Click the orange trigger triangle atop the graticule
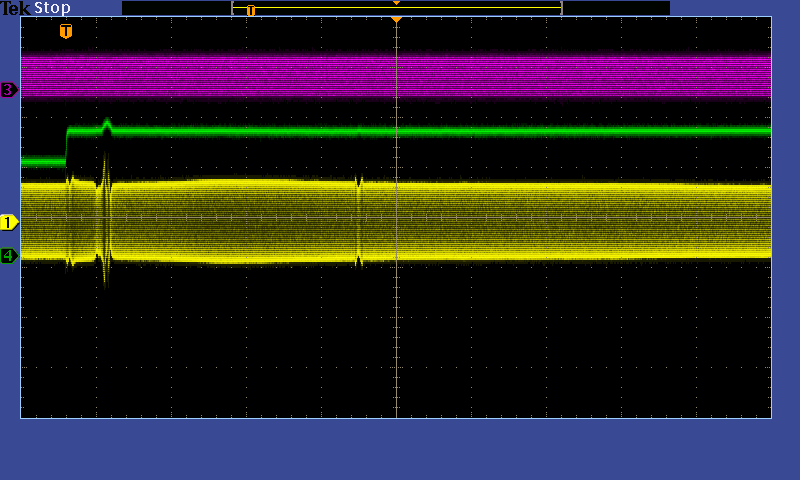 point(396,19)
